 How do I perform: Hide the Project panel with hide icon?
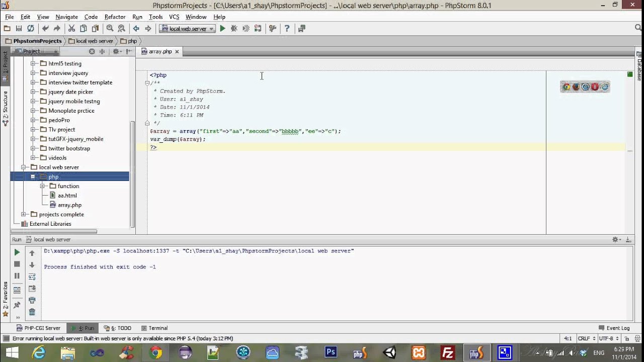point(129,51)
